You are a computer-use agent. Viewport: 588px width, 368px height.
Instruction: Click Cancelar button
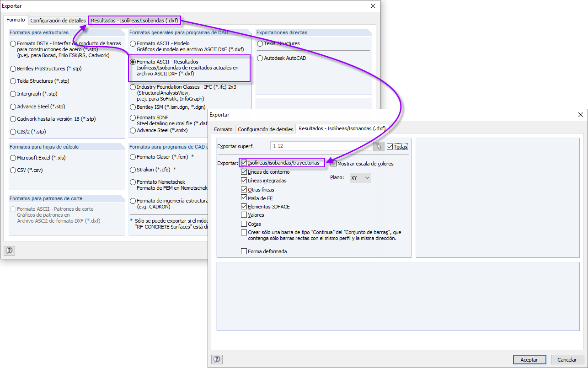click(567, 360)
